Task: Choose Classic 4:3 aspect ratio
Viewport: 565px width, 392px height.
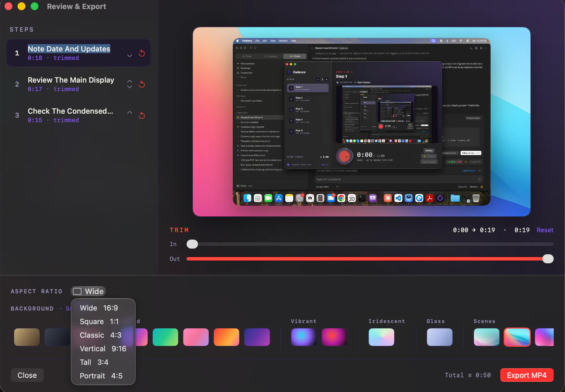Action: point(103,335)
